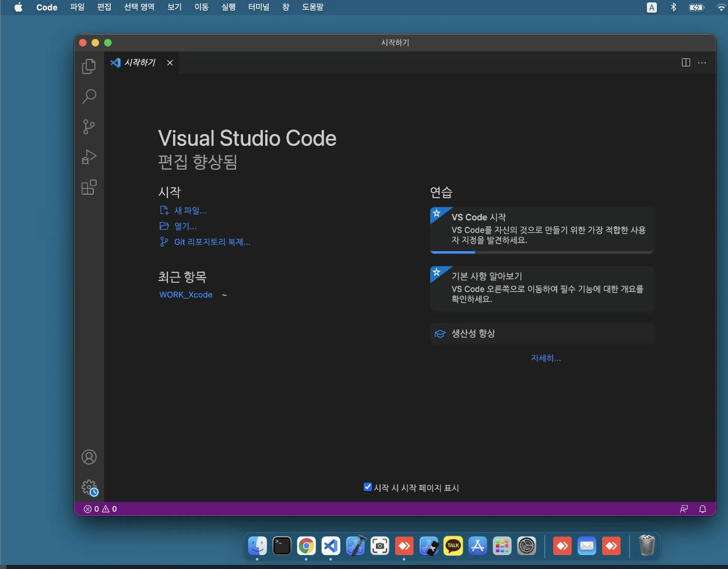Screen dimensions: 728x569
Task: Open the Apple menu
Action: (x=18, y=7)
